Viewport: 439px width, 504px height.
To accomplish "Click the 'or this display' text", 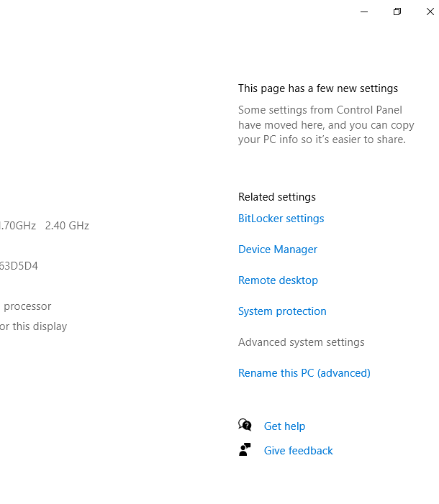I will (34, 326).
